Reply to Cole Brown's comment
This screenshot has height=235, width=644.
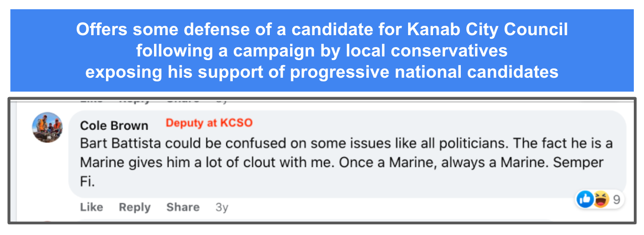point(135,207)
